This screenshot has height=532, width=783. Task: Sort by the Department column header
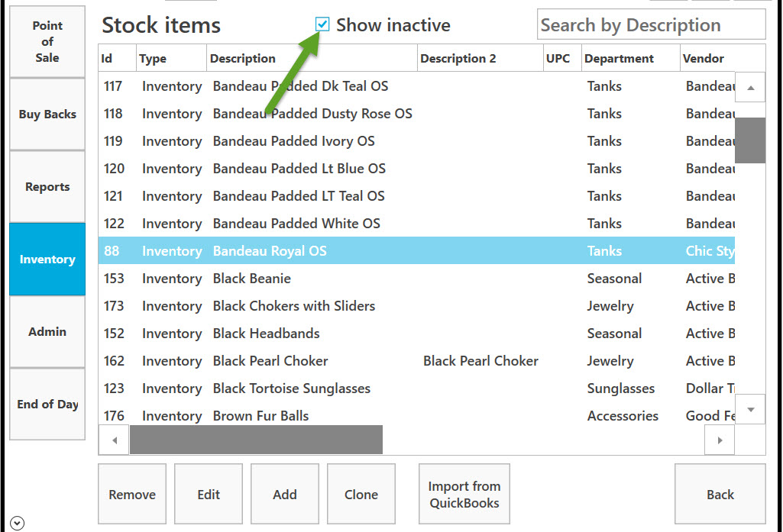[x=631, y=58]
